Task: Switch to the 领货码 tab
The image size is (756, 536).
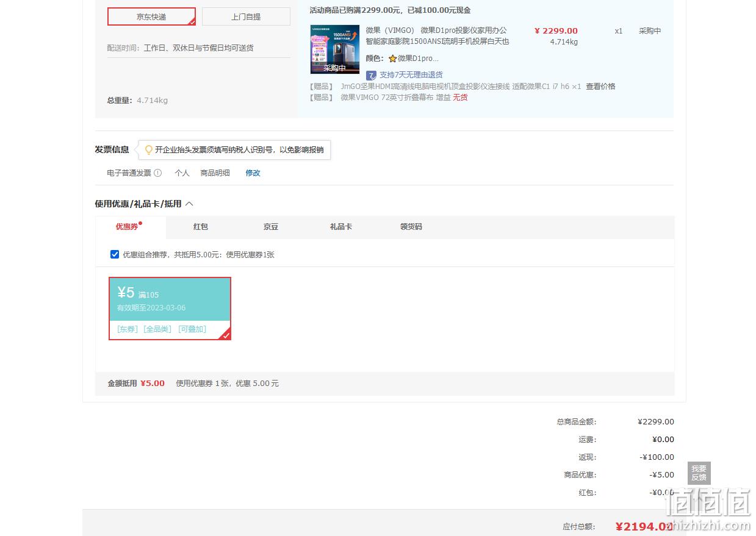Action: 411,227
